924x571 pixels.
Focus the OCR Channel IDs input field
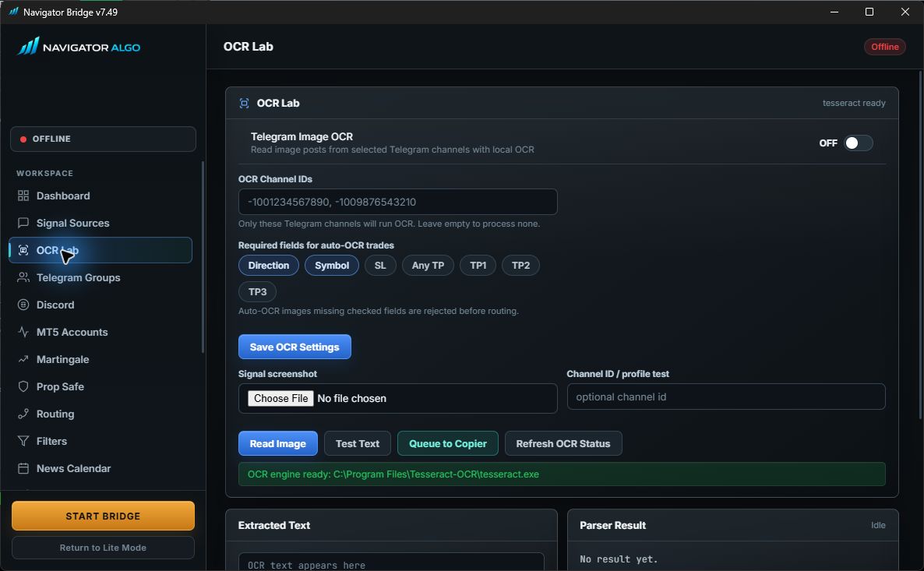tap(398, 202)
